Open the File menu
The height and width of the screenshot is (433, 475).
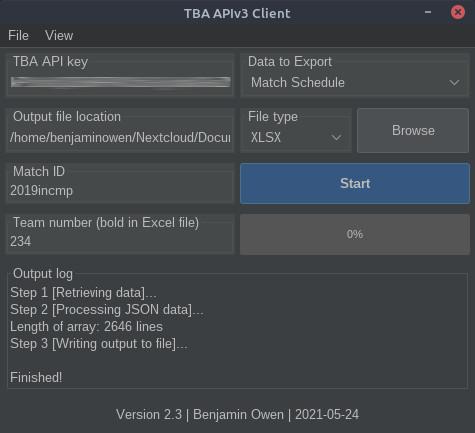[x=18, y=35]
